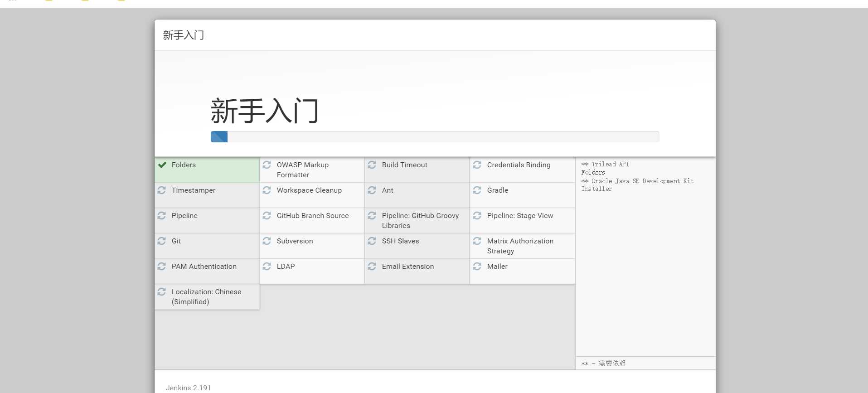Click the Pipeline: GitHub Groovy Libraries label

pos(421,221)
